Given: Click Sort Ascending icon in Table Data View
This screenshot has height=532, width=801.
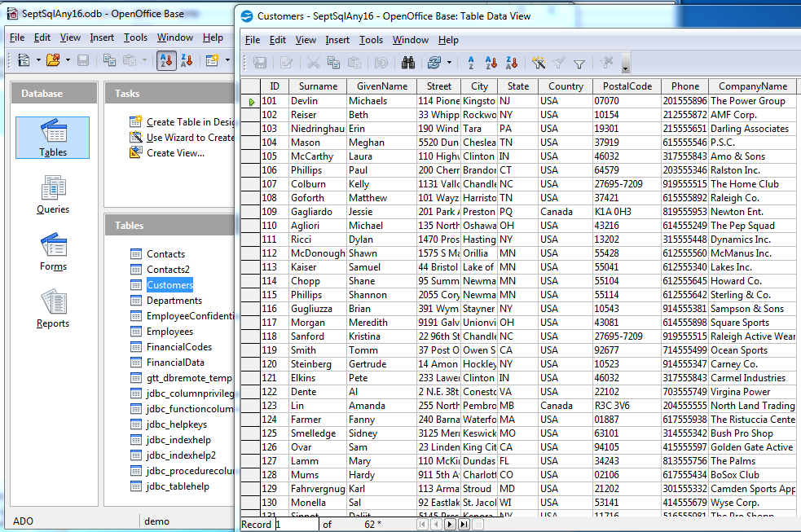Looking at the screenshot, I should 491,63.
